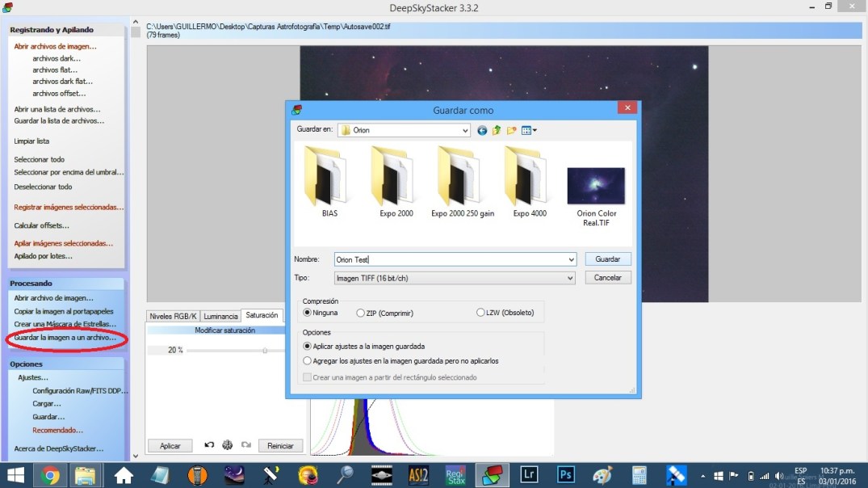
Task: Go up one folder level
Action: click(497, 130)
